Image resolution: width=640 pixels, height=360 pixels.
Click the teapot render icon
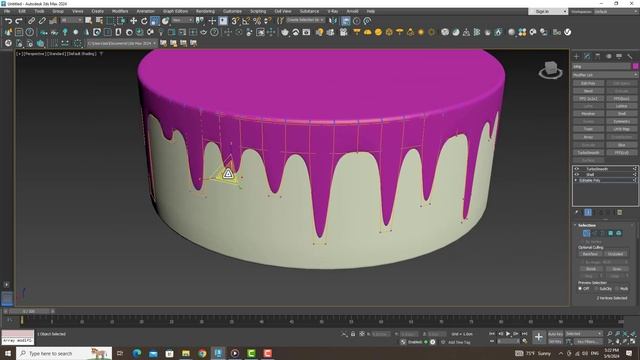coord(285,32)
